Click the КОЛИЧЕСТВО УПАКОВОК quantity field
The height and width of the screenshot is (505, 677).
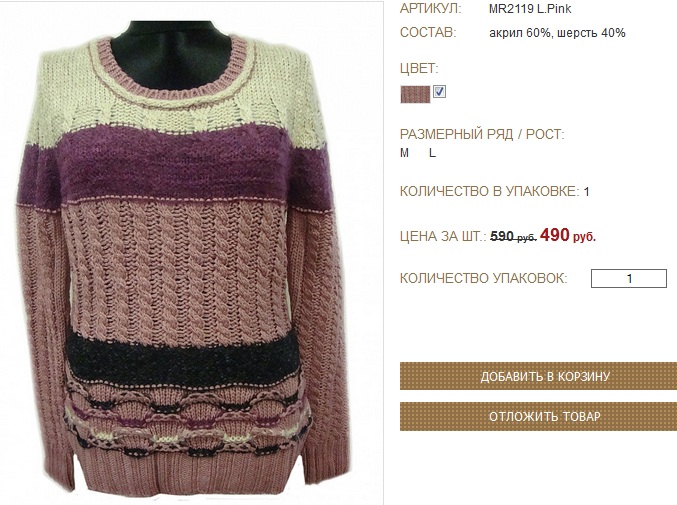[629, 278]
